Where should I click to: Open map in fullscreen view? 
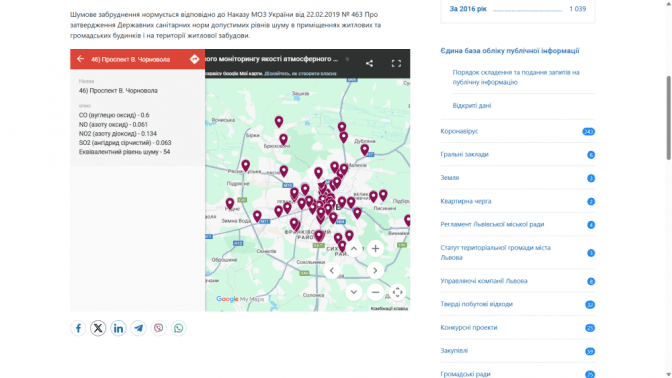tap(396, 63)
